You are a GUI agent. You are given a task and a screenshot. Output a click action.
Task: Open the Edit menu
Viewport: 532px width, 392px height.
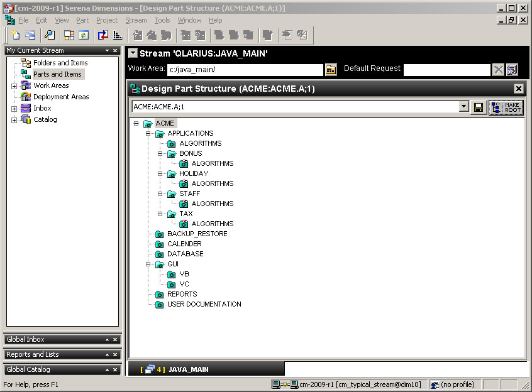click(42, 20)
